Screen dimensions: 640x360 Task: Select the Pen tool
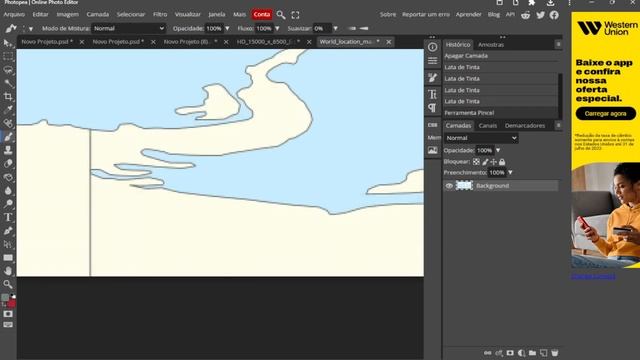point(8,231)
